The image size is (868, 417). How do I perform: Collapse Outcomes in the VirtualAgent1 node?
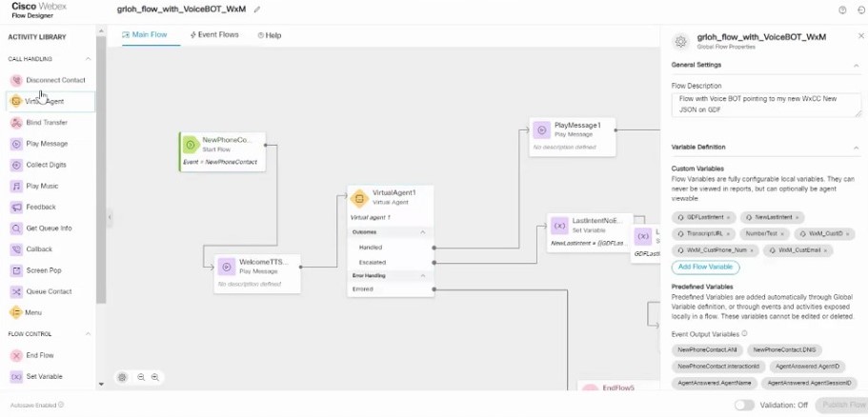[x=422, y=232]
